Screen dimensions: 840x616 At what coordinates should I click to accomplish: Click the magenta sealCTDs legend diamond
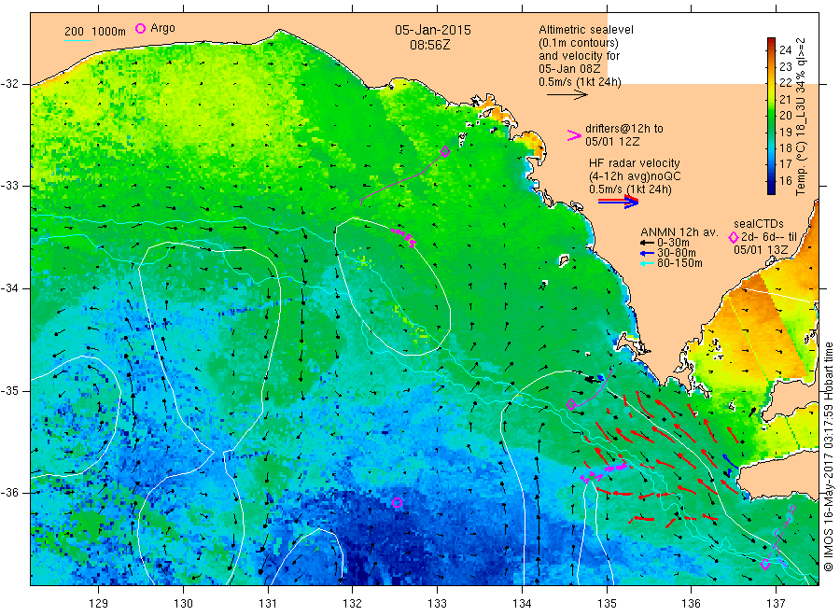pos(734,237)
